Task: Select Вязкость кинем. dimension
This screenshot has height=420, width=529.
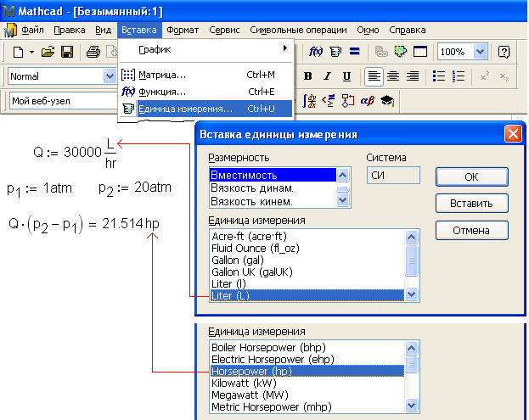Action: tap(273, 201)
